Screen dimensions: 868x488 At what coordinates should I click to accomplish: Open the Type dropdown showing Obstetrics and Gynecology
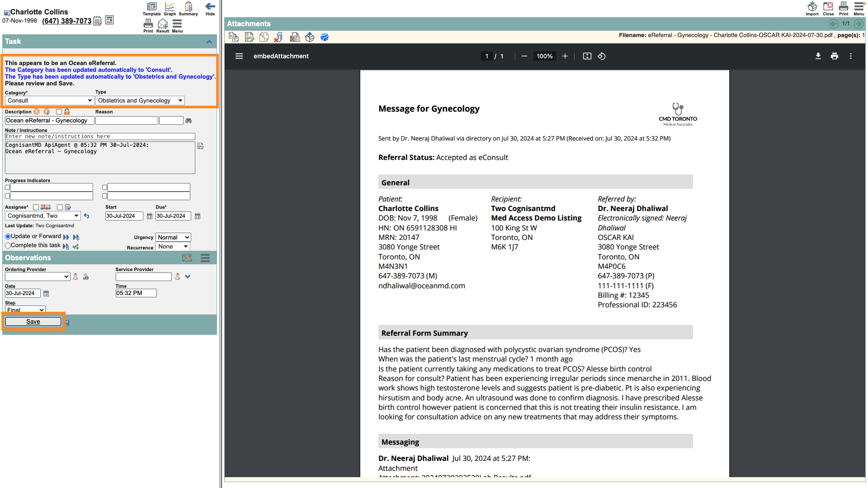pyautogui.click(x=140, y=100)
